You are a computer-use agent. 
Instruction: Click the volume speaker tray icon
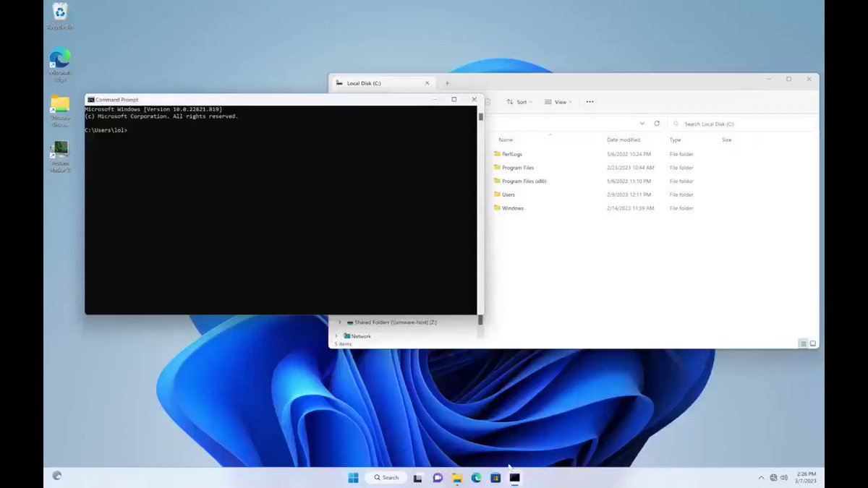[x=784, y=477]
